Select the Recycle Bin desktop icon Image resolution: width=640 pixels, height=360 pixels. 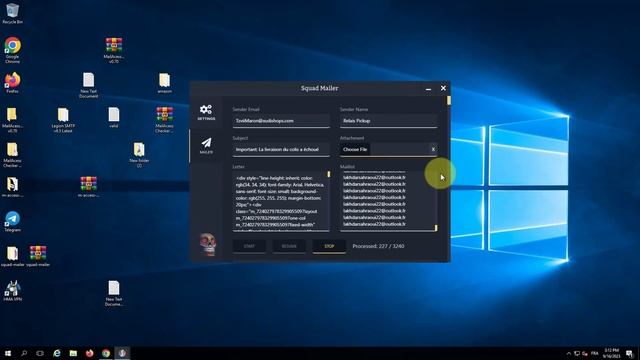click(x=12, y=13)
